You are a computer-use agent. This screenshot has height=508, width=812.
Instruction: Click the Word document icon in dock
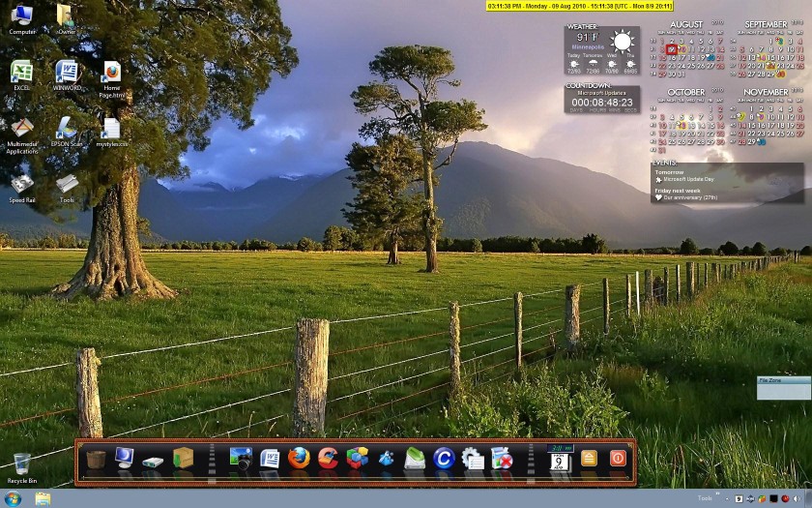pos(270,458)
